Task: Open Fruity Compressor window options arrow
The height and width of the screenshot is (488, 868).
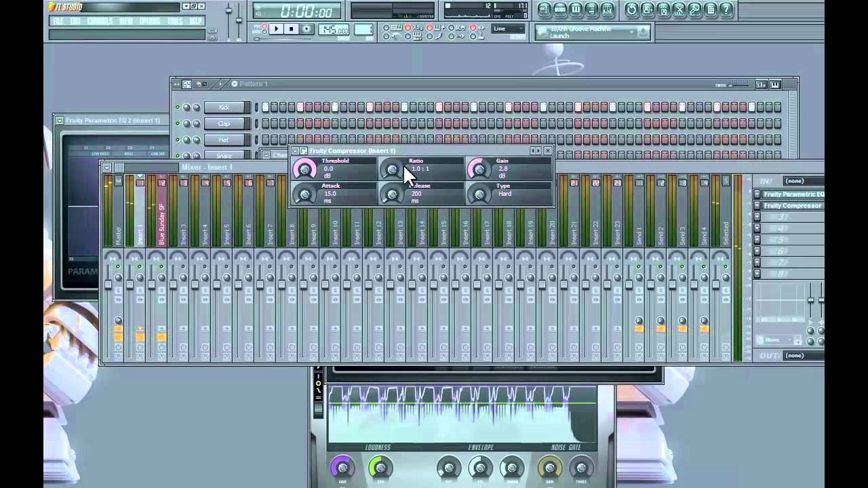Action: (295, 150)
